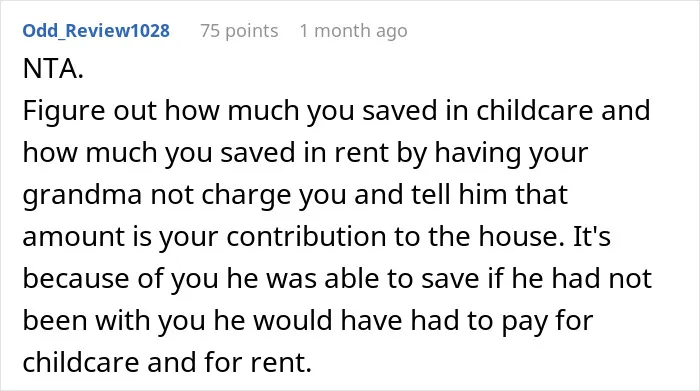Open the '1 month ago' timestamp permalink
This screenshot has width=700, height=391.
(354, 31)
